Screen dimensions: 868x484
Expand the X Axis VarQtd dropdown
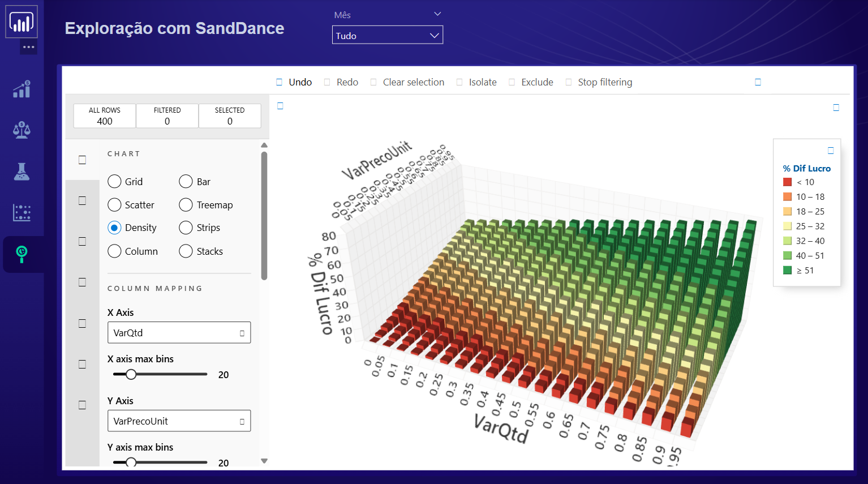(x=179, y=333)
